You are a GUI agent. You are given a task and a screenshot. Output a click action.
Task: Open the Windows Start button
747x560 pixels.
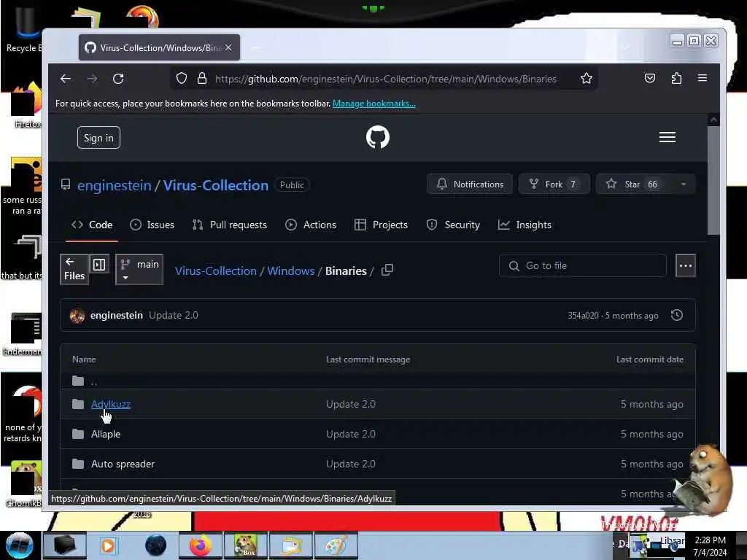(20, 545)
